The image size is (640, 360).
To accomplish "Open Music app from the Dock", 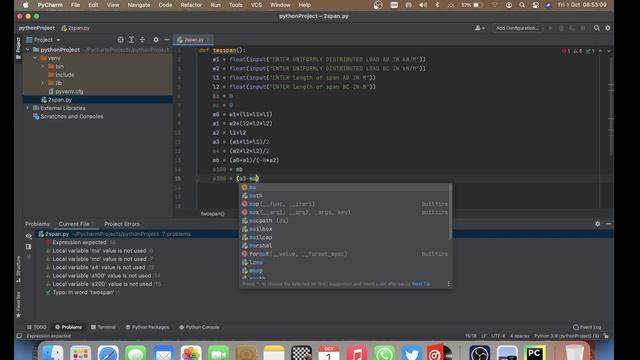I will point(357,353).
